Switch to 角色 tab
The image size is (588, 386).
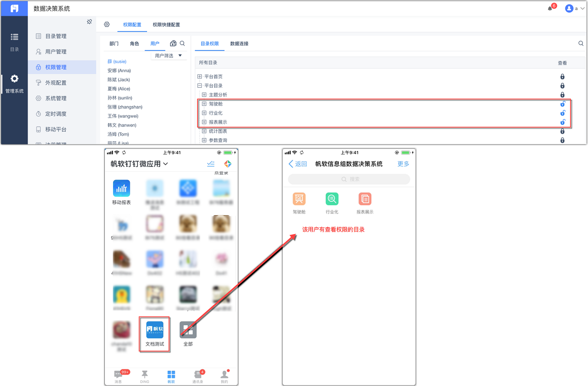pos(134,44)
